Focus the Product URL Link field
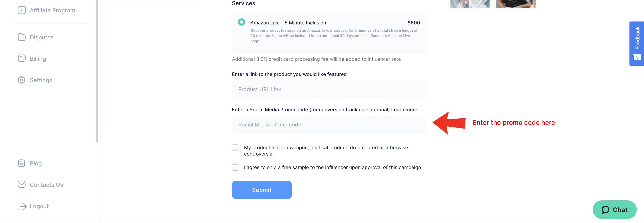The image size is (644, 223). click(x=329, y=89)
